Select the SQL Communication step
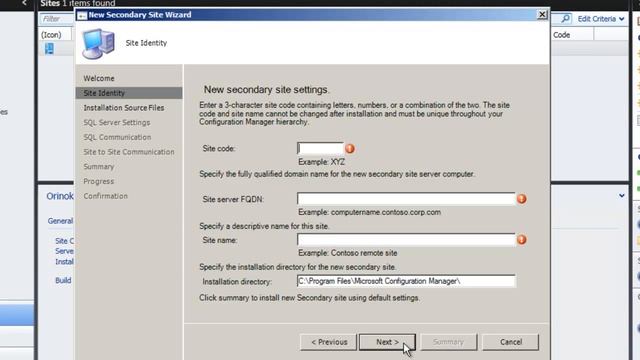 [117, 137]
